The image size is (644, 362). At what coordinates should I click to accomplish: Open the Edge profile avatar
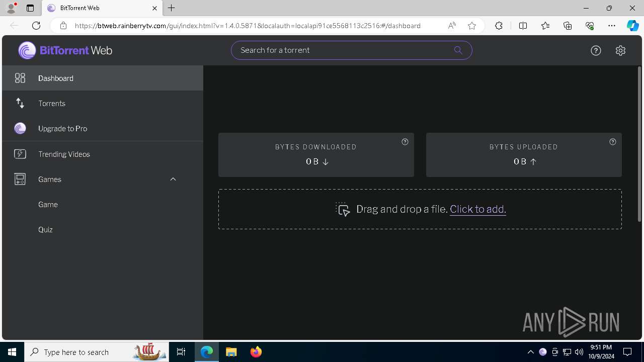click(x=11, y=8)
